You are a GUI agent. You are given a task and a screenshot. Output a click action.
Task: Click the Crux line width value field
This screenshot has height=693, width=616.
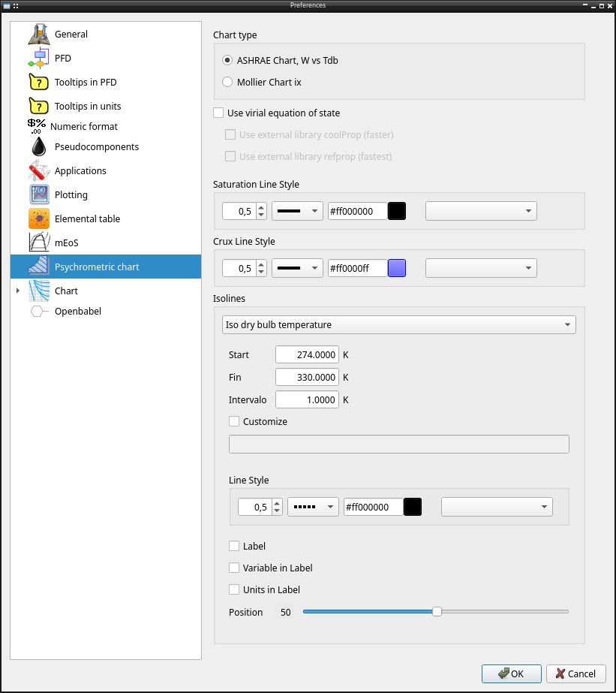239,268
